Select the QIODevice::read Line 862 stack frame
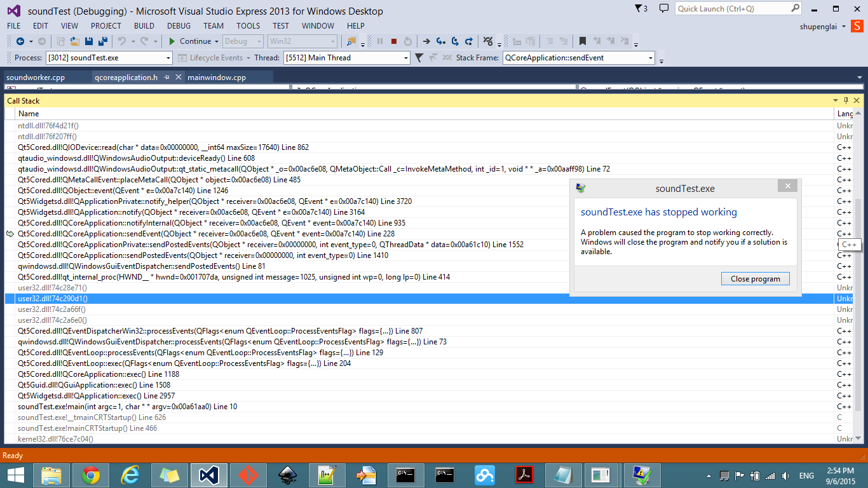Screen dimensions: 868x488 [x=163, y=147]
